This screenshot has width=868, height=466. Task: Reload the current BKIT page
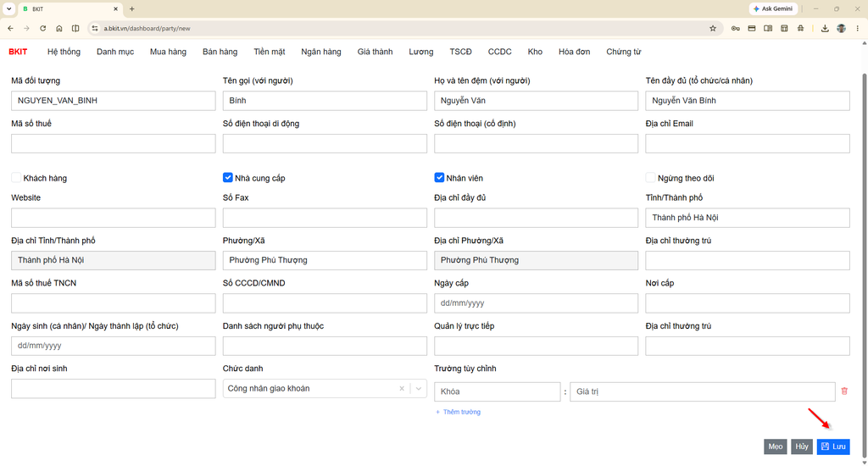[x=42, y=28]
